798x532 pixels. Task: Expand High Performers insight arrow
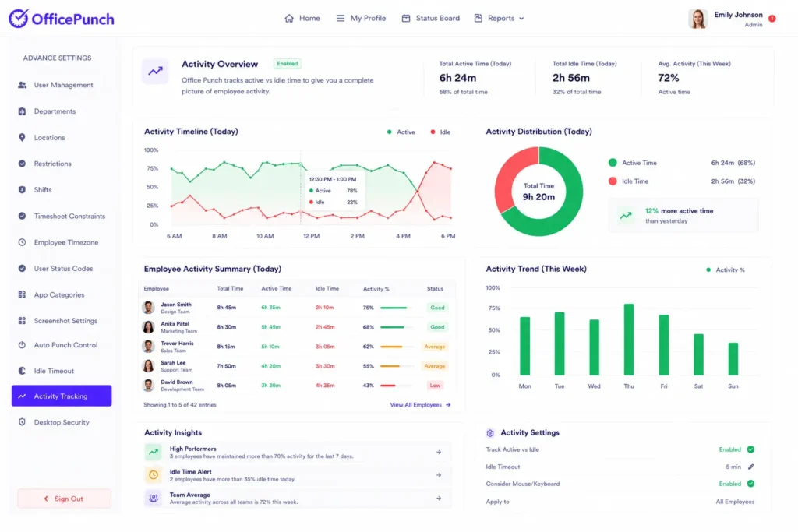tap(439, 452)
